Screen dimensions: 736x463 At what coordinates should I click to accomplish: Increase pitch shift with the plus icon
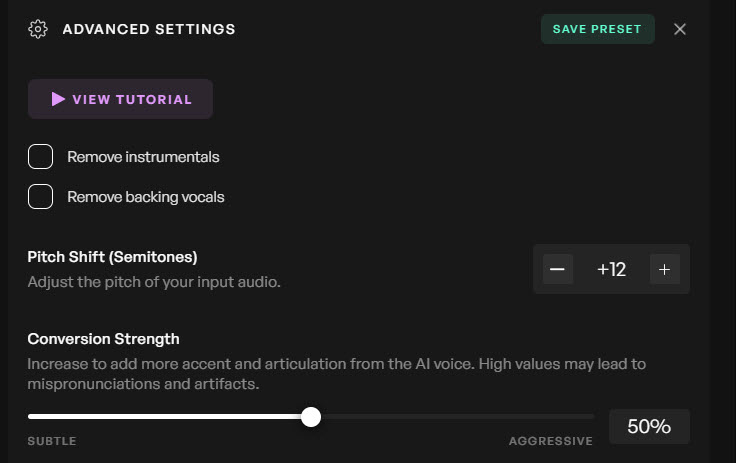(664, 269)
